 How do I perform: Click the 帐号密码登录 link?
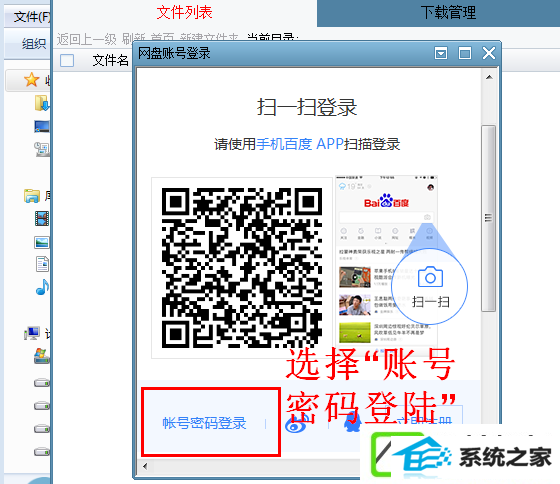click(x=204, y=423)
